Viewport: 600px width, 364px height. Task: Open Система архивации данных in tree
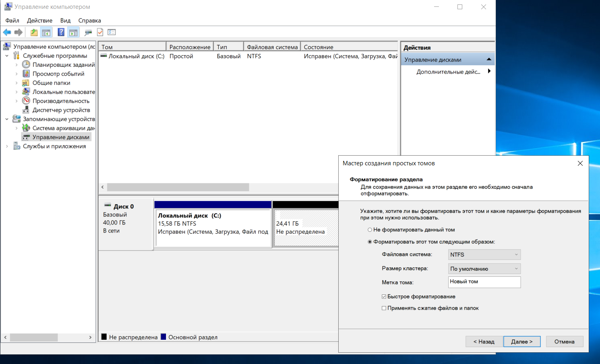tap(64, 128)
